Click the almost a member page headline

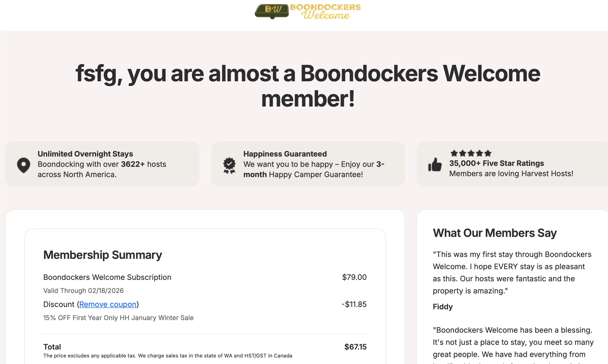click(x=308, y=86)
